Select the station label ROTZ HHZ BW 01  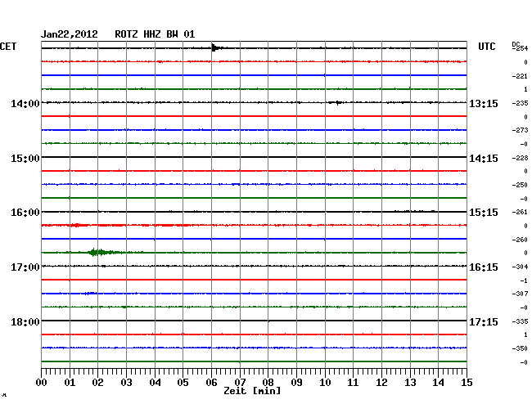(155, 34)
